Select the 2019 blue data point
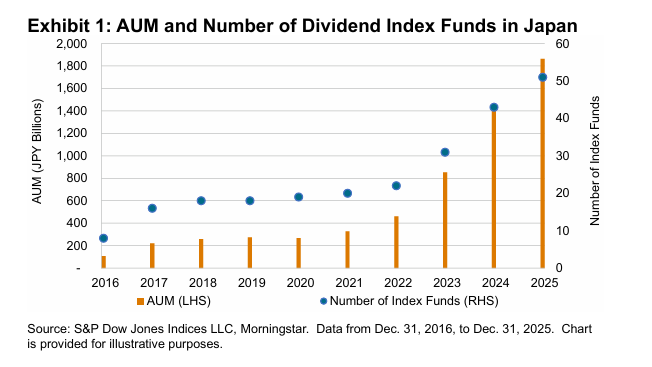 (250, 201)
